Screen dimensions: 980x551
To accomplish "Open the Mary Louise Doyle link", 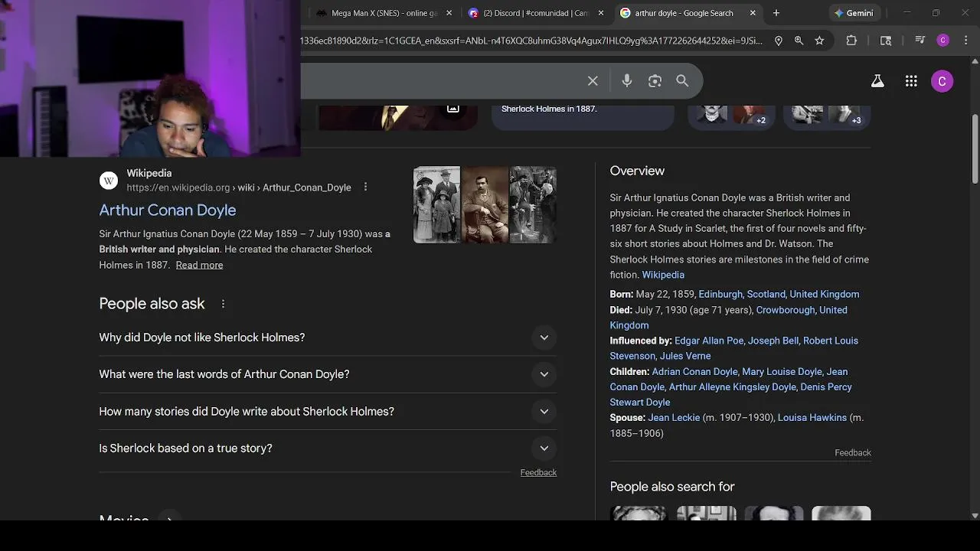I will point(782,372).
